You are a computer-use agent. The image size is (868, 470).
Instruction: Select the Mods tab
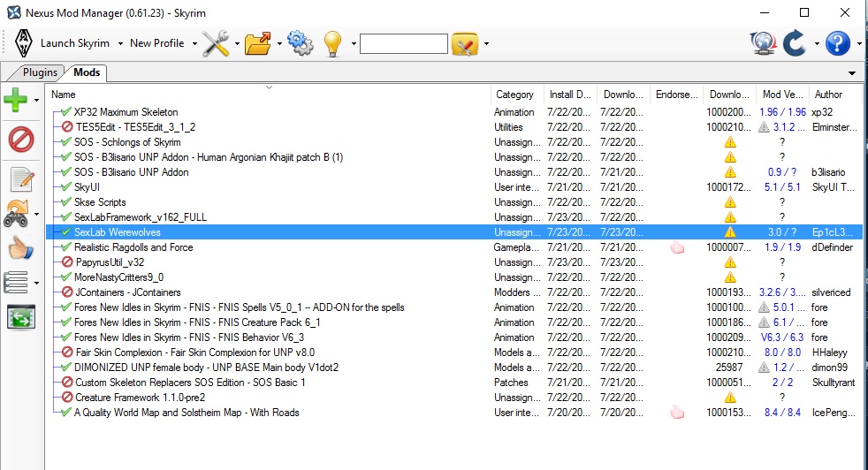[x=87, y=72]
